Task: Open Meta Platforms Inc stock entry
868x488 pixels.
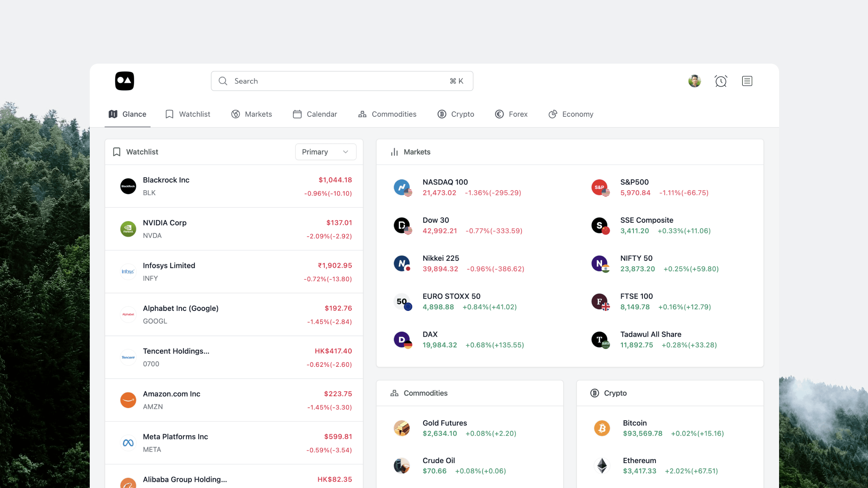Action: tap(234, 443)
